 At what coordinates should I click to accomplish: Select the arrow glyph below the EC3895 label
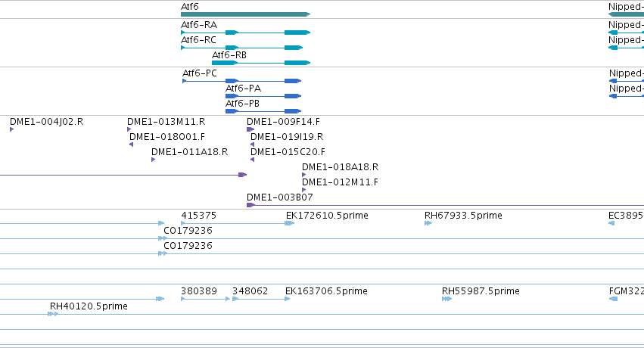pos(611,223)
